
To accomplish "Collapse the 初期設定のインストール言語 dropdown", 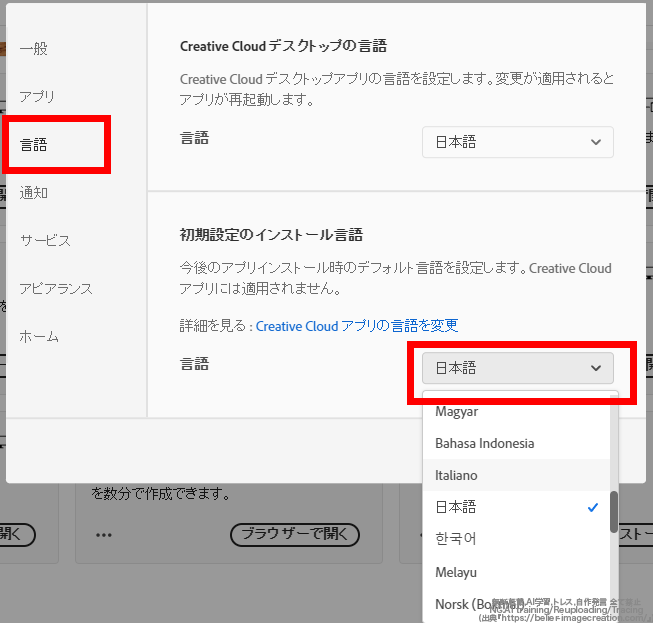I will tap(517, 368).
